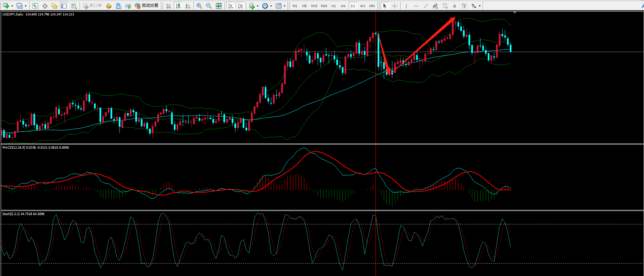Switch to the H4 timeframe

pos(343,6)
